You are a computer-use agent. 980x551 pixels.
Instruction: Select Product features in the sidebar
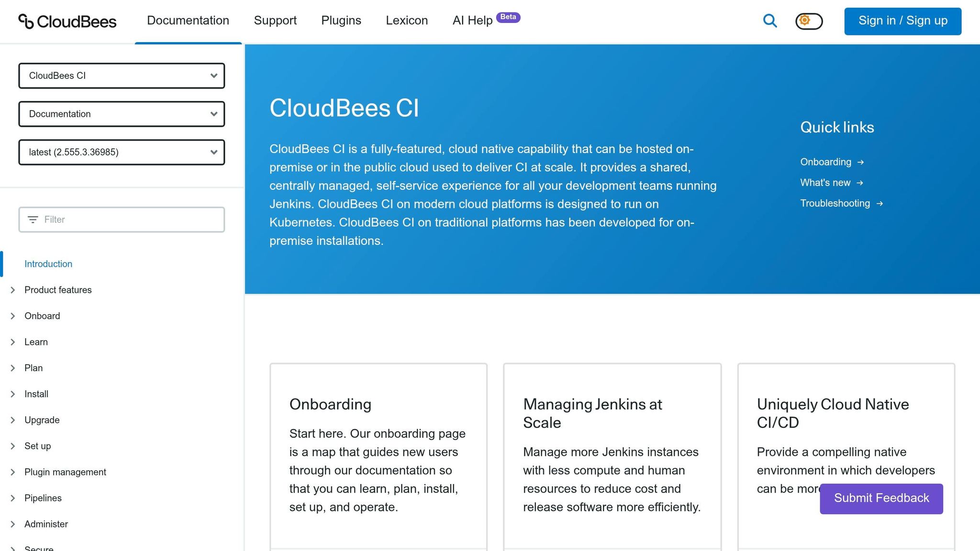58,290
